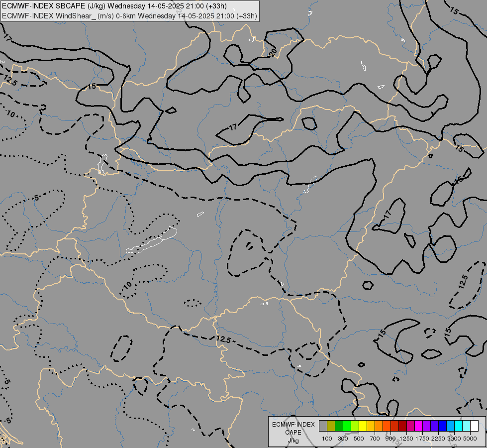Choose the bright green legend swatch after 300
Image resolution: width=487 pixels, height=448 pixels.
(347, 426)
